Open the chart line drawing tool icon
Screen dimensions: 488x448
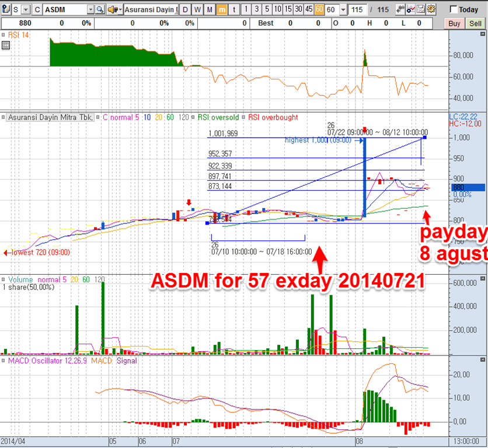pos(410,9)
